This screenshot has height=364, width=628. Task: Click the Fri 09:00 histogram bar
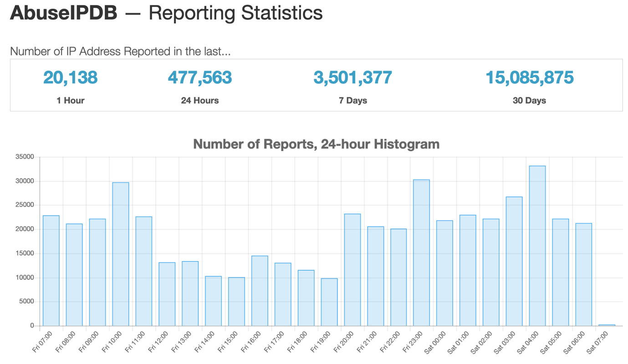tap(97, 272)
